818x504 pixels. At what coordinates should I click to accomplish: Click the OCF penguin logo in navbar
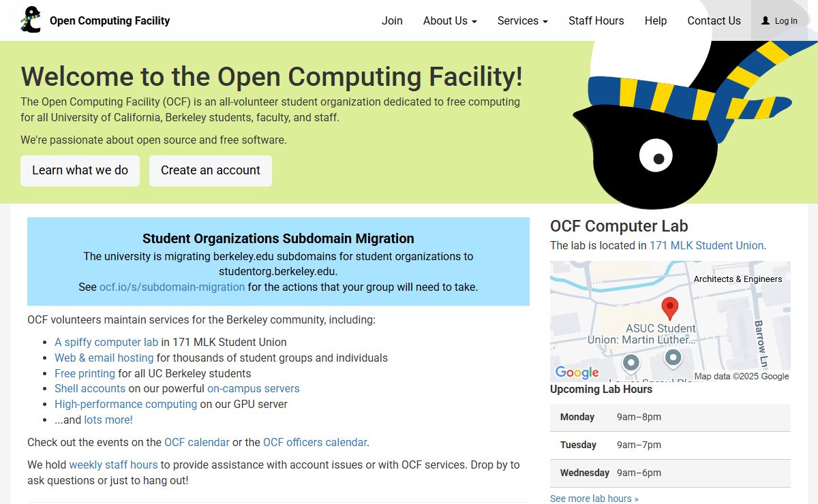(x=31, y=20)
